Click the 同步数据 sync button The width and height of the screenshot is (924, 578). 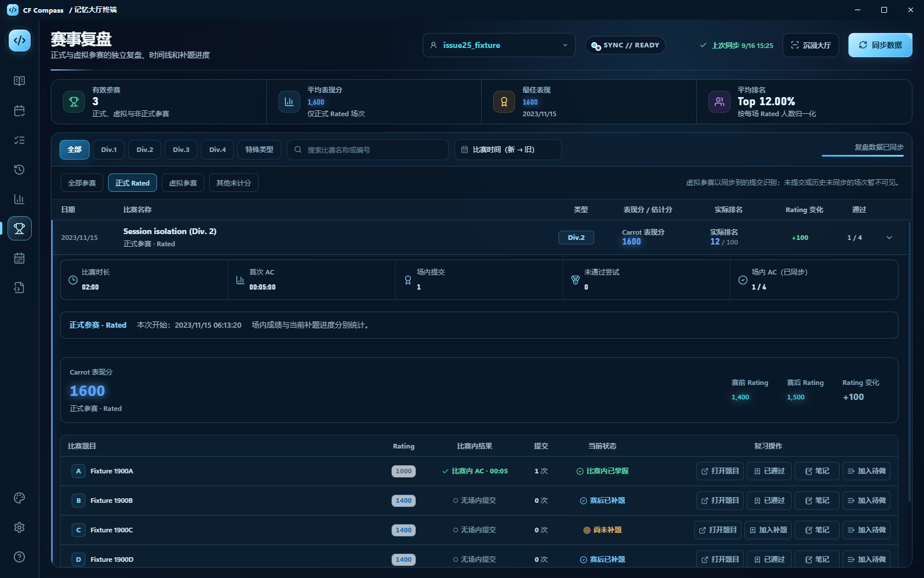click(x=880, y=45)
